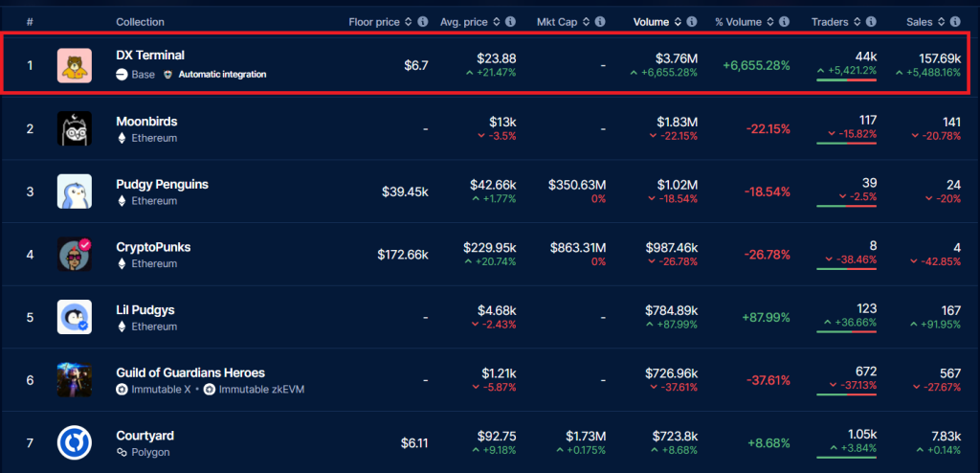This screenshot has height=473, width=980.
Task: Open the Avg. price info tooltip icon
Action: 511,21
